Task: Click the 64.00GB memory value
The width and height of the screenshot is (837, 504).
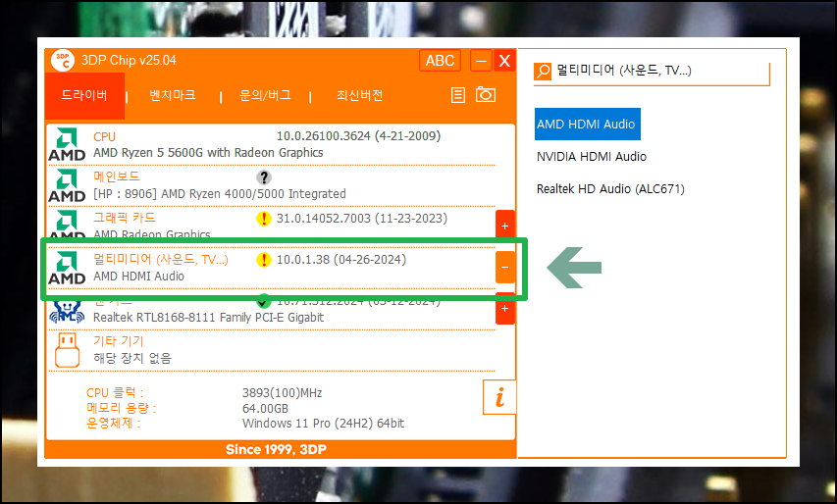Action: click(x=265, y=409)
